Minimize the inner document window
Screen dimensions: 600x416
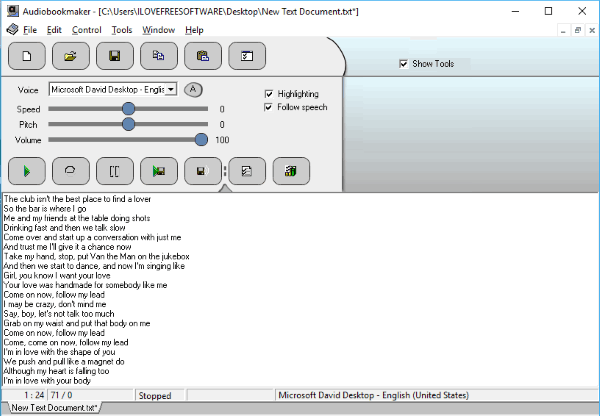click(563, 30)
